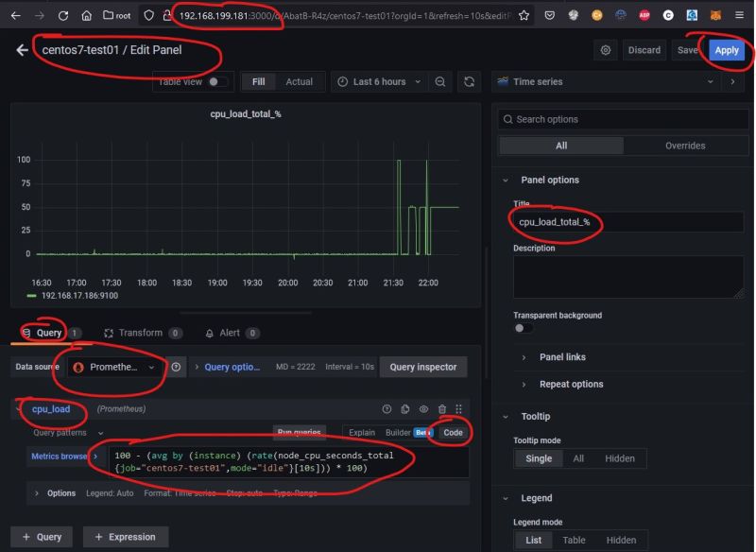Collapse the options pane with the right chevron
This screenshot has height=552, width=756.
[x=733, y=82]
